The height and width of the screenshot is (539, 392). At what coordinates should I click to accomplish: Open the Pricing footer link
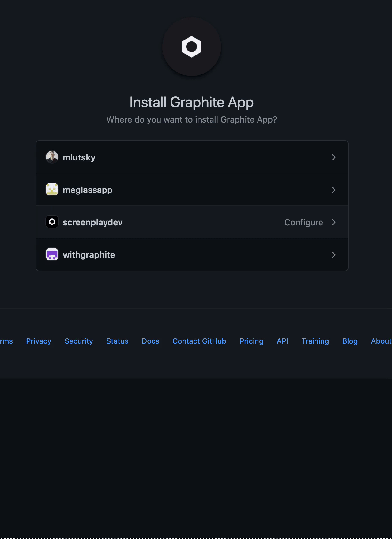click(x=251, y=341)
